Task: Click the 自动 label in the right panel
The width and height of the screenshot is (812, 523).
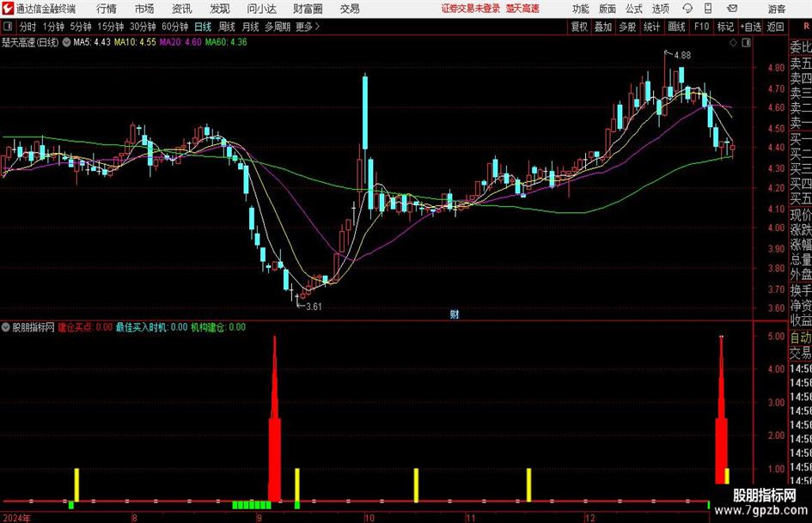Action: pos(801,338)
